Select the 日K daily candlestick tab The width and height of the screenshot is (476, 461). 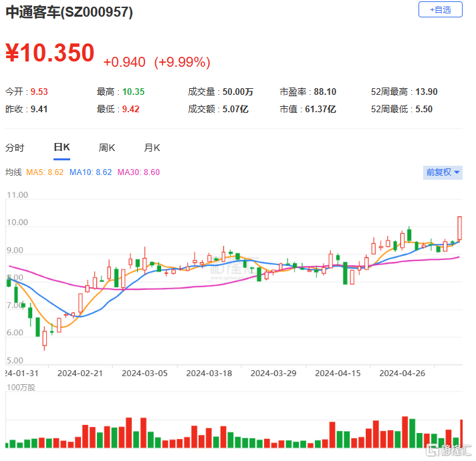click(62, 148)
